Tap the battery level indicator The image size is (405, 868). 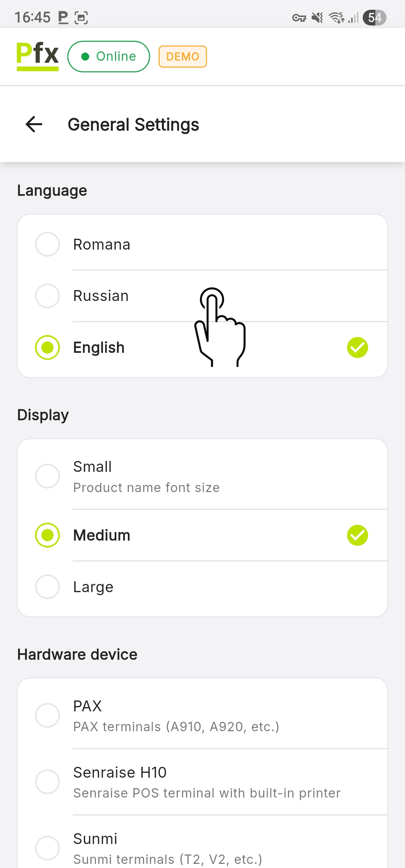coord(374,18)
